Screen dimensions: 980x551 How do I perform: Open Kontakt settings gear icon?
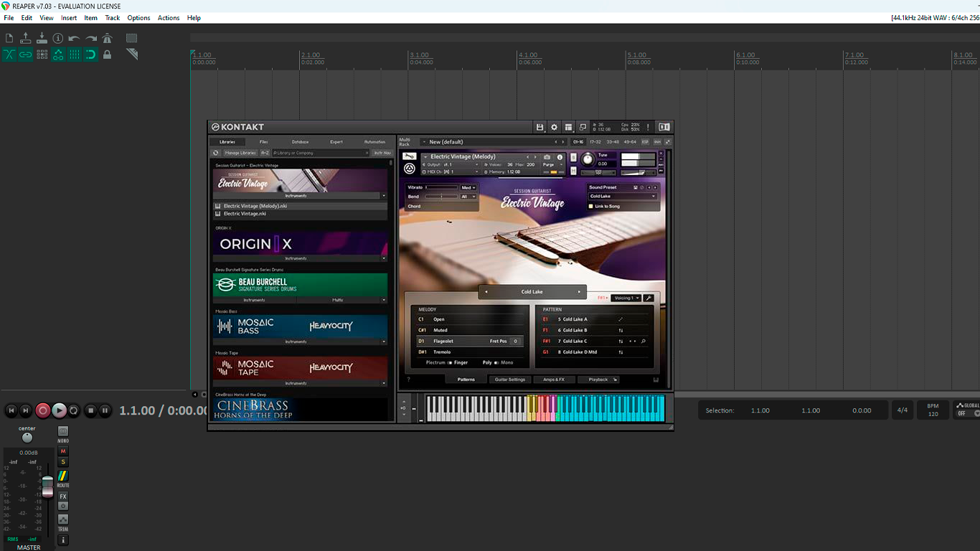click(x=554, y=127)
